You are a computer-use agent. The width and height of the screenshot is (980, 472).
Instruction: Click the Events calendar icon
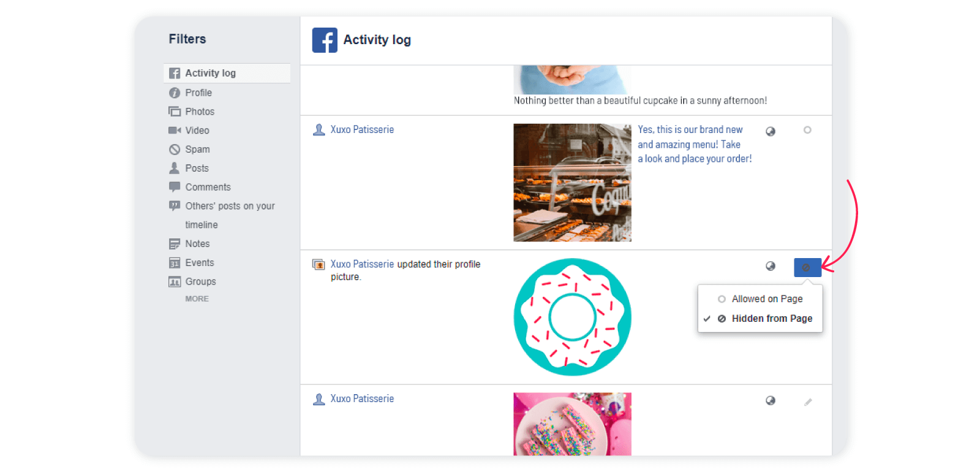point(175,263)
